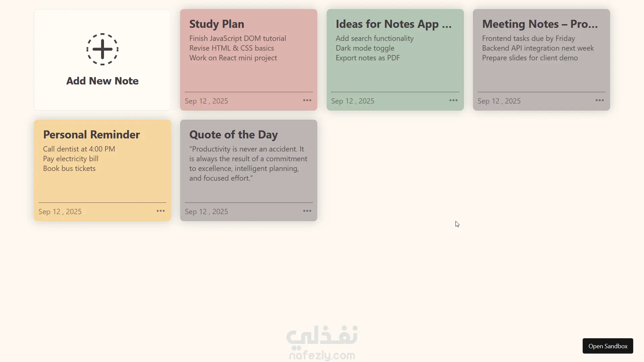
Task: Click the productivity quote text
Action: pos(248,164)
